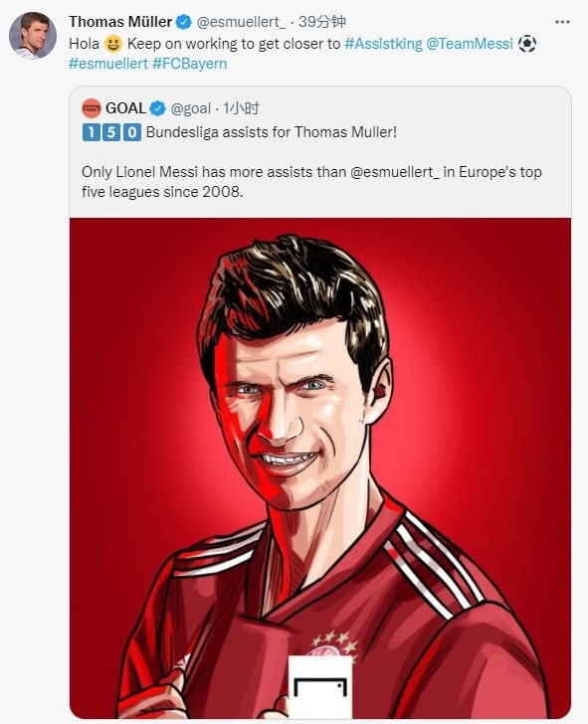This screenshot has width=588, height=724.
Task: Click the smiley emoji after Hola
Action: coord(113,45)
